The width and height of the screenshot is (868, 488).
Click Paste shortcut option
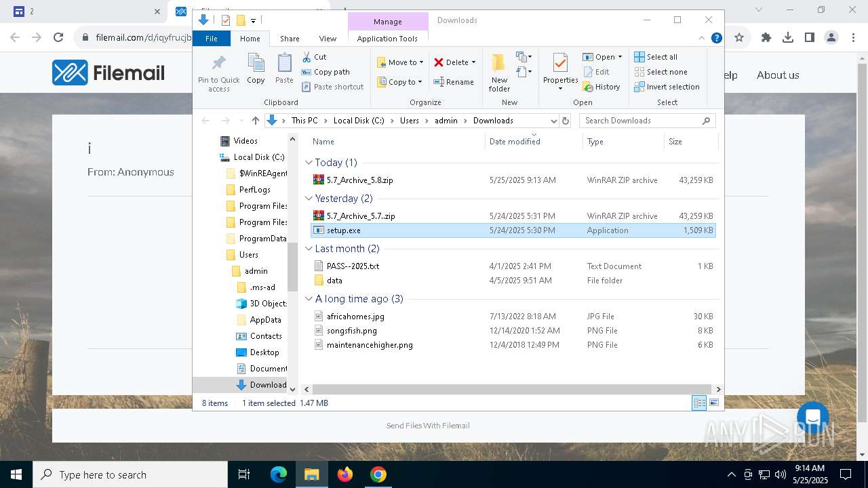(x=332, y=87)
